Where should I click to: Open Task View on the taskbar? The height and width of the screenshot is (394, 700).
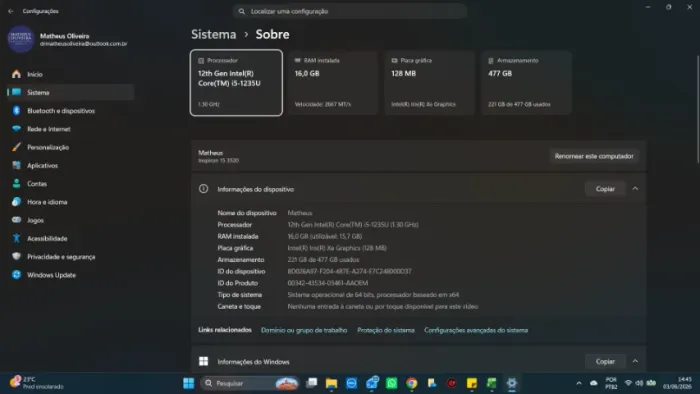point(312,383)
